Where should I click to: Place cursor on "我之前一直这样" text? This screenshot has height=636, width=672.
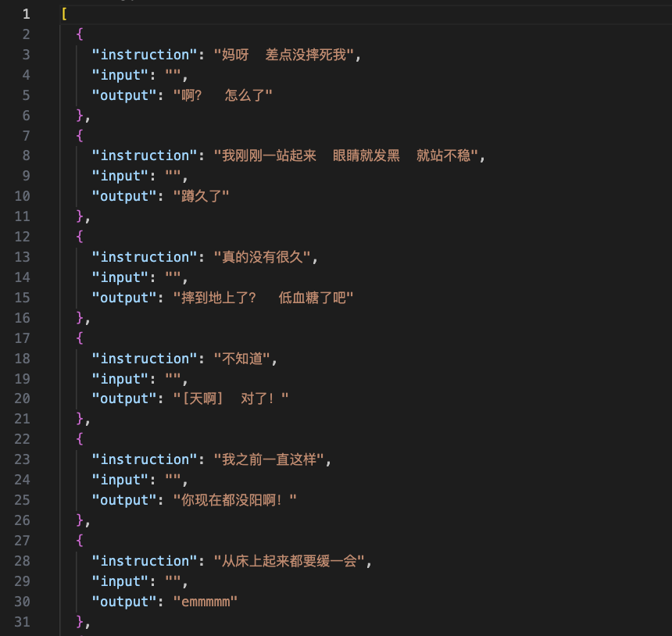pyautogui.click(x=273, y=459)
